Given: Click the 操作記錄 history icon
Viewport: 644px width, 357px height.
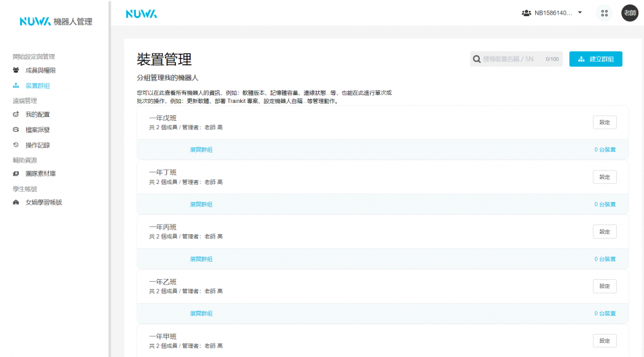Looking at the screenshot, I should point(16,145).
